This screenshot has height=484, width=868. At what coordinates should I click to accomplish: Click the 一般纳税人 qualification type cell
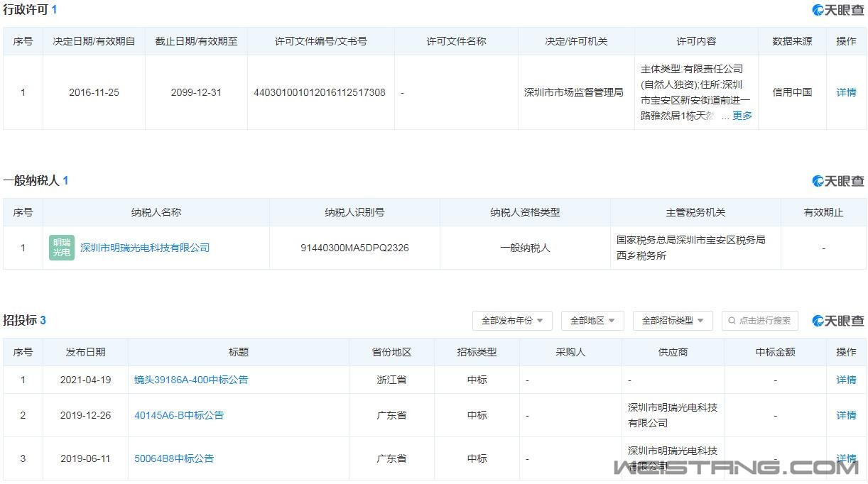click(x=525, y=248)
